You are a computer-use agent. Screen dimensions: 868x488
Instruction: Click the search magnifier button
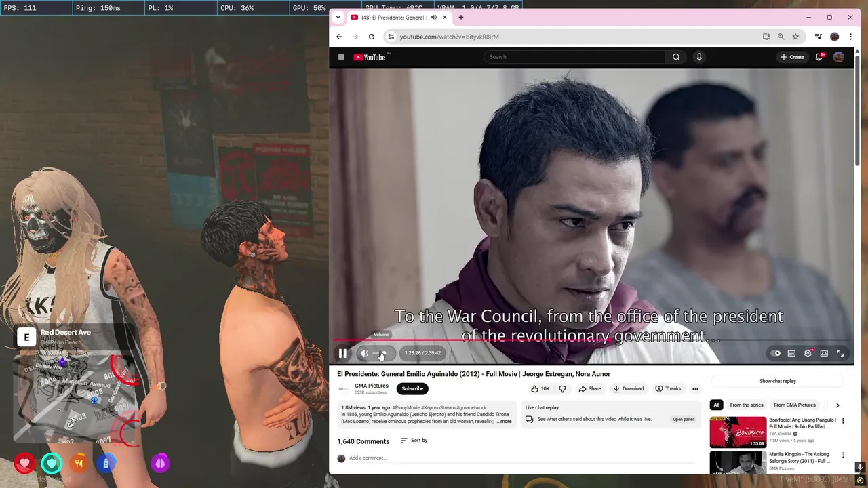(676, 57)
